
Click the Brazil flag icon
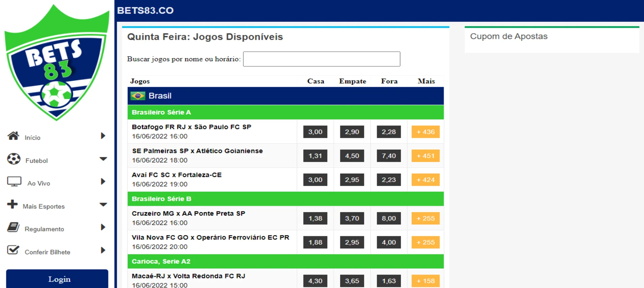pyautogui.click(x=138, y=96)
